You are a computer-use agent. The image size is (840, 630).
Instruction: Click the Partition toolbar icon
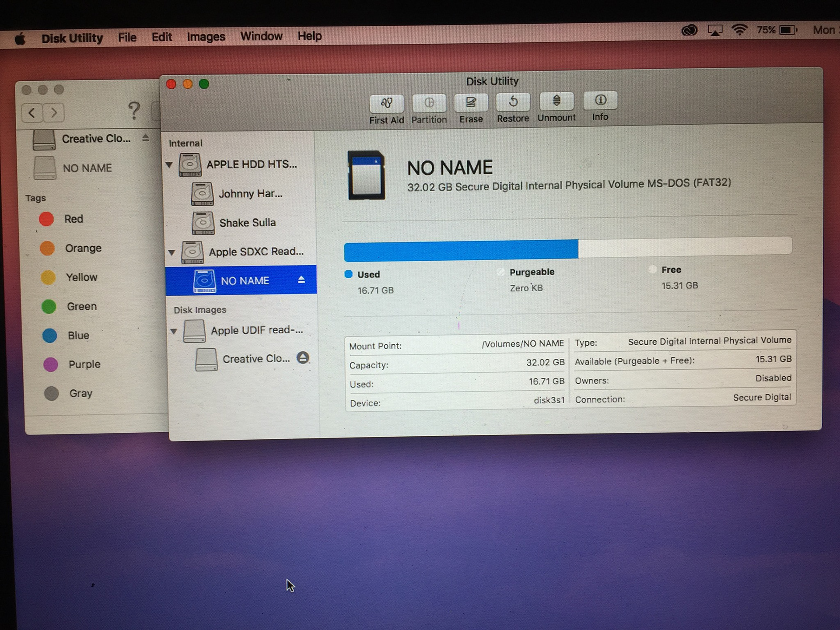(429, 103)
